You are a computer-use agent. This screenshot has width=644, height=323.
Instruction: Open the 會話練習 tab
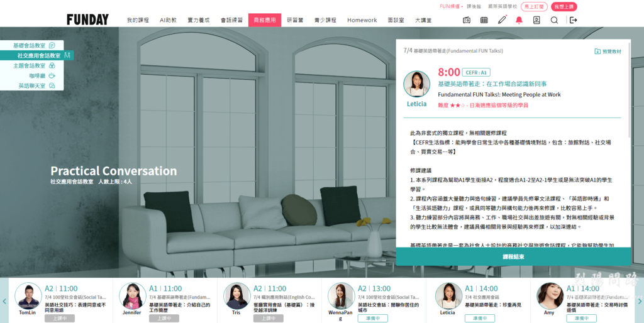(231, 19)
